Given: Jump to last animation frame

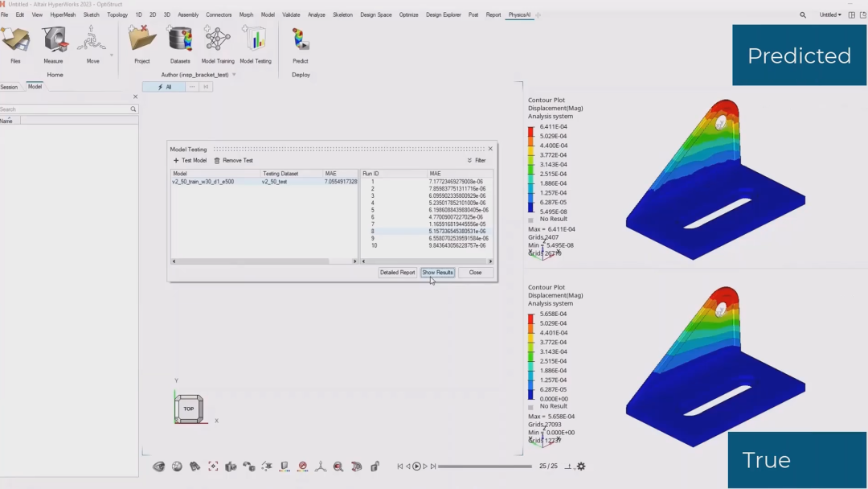Looking at the screenshot, I should (433, 466).
